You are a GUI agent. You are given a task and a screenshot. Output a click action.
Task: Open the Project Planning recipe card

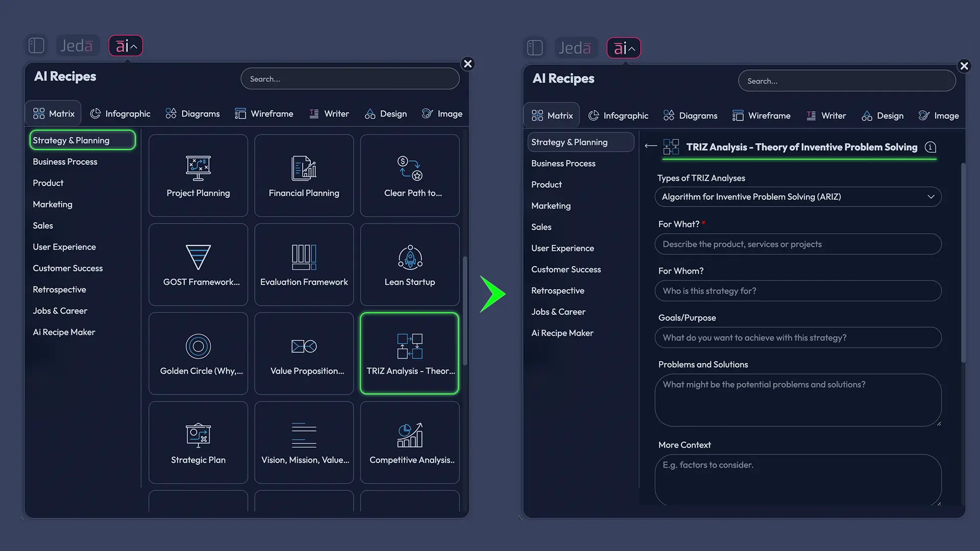click(198, 176)
